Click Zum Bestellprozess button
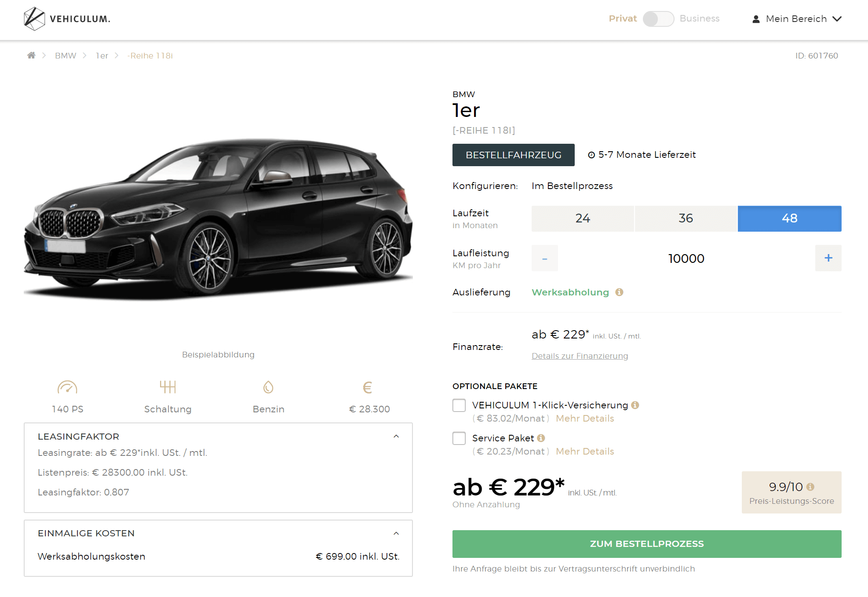This screenshot has width=868, height=597. pyautogui.click(x=647, y=544)
